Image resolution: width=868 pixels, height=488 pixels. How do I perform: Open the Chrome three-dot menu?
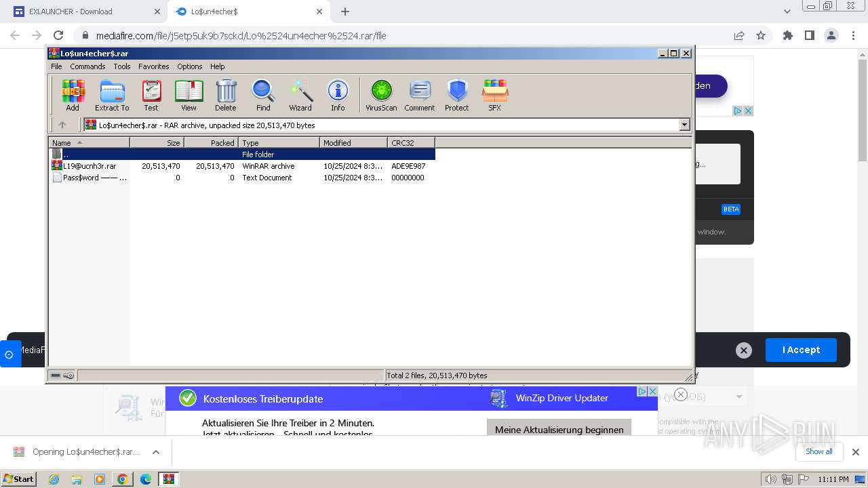852,35
